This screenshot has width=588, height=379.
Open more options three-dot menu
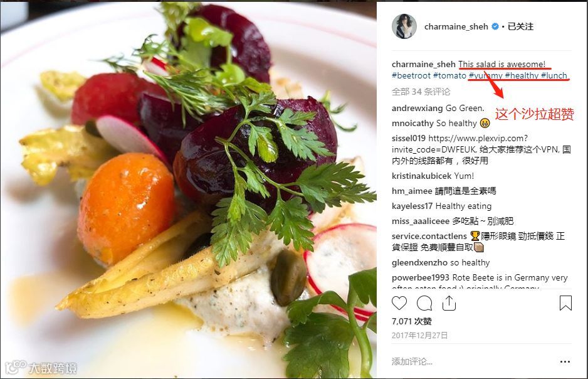565,361
